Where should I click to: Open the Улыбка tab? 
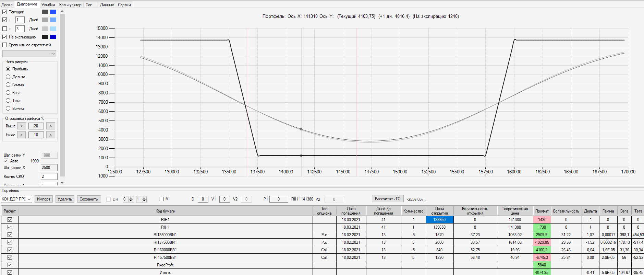[48, 5]
